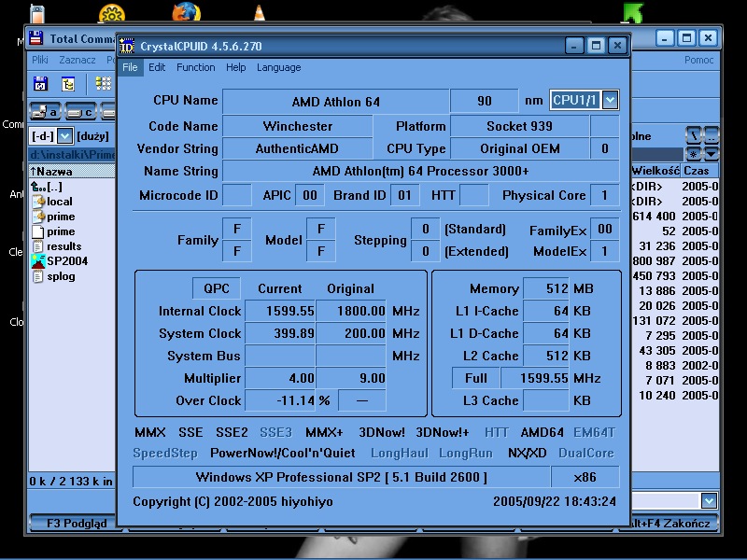
Task: Open the Help menu in CrystalCPUID
Action: (x=236, y=67)
